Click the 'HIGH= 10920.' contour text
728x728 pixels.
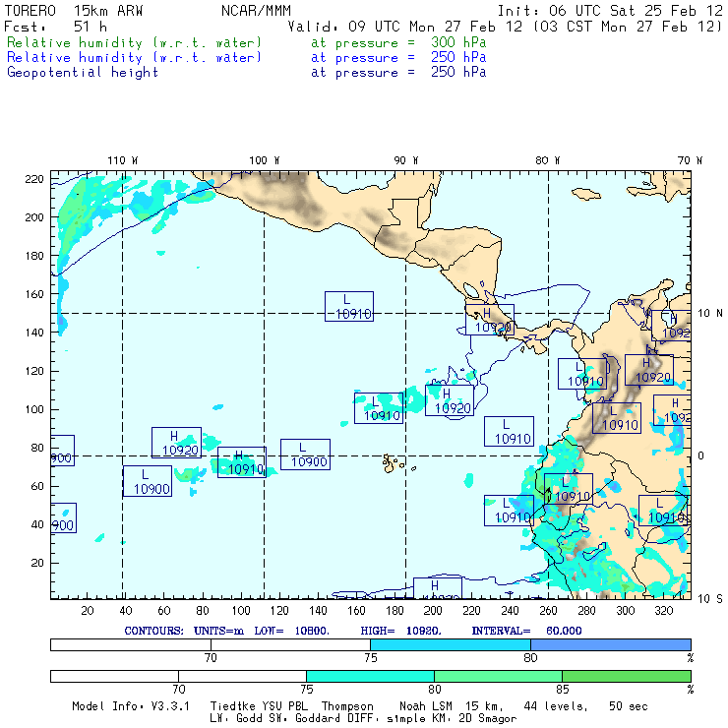(x=400, y=631)
